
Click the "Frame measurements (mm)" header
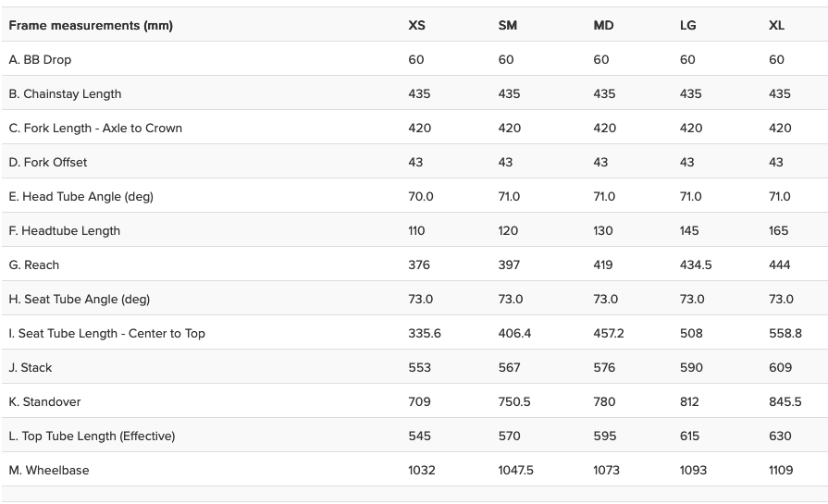(91, 26)
